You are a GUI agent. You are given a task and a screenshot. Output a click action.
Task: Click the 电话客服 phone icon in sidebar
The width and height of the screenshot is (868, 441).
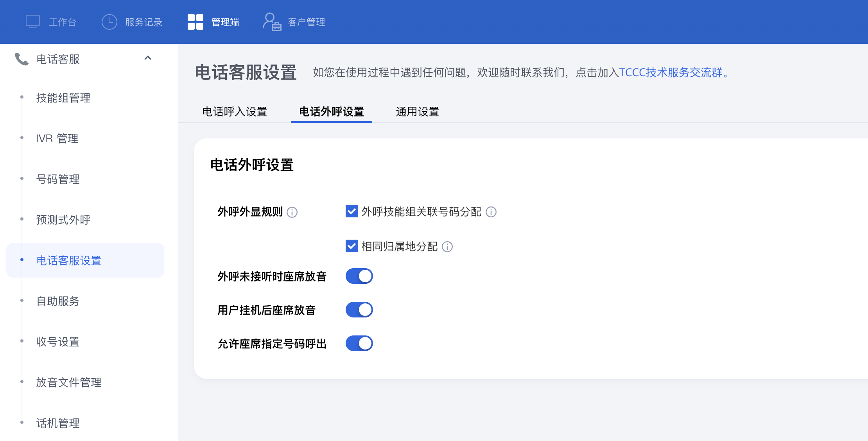[22, 59]
